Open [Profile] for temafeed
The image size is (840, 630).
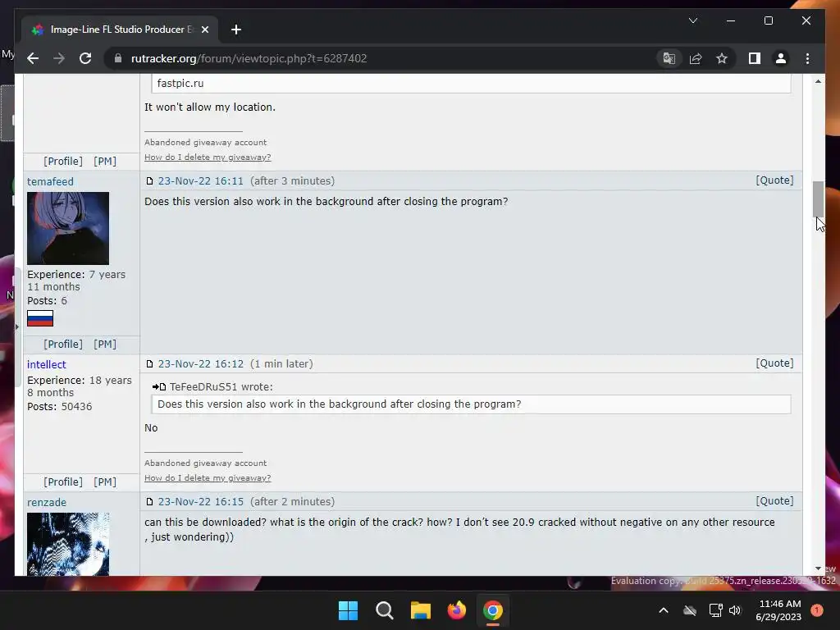tap(63, 344)
